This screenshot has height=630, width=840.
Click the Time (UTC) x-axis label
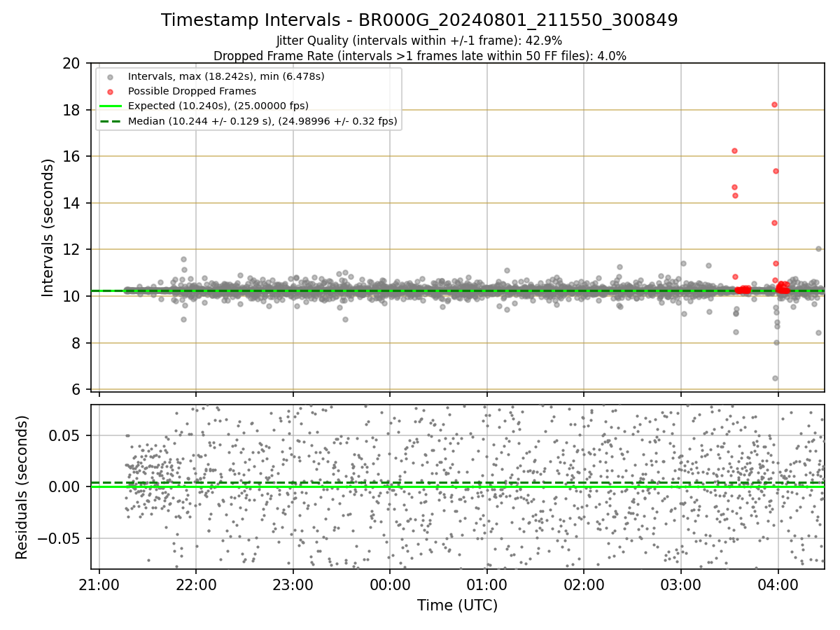tap(457, 605)
